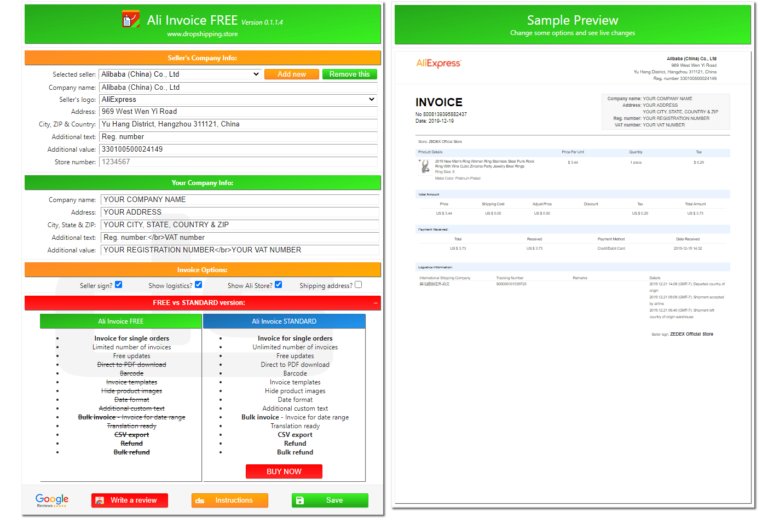
Task: Select the Ali Invoice FREE column header
Action: [122, 321]
